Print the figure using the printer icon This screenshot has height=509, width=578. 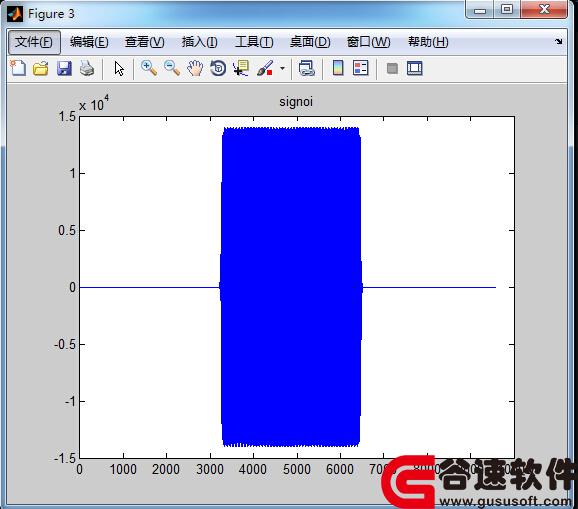87,69
